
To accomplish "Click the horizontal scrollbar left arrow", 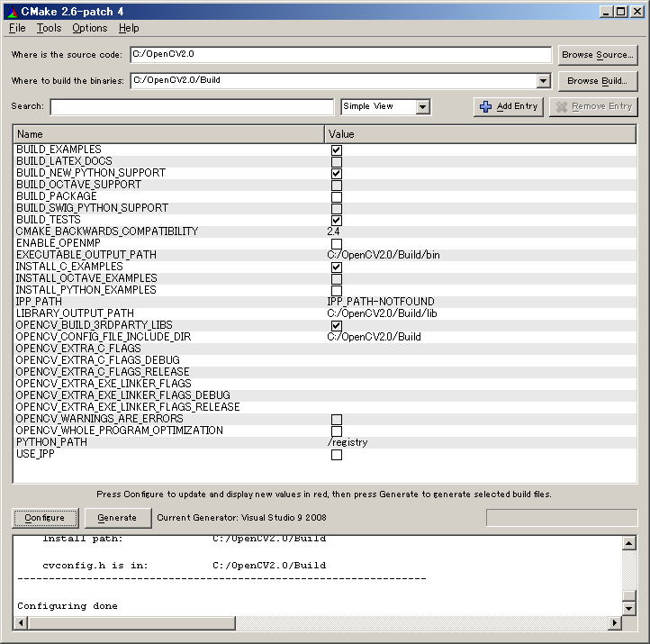I will [x=21, y=622].
